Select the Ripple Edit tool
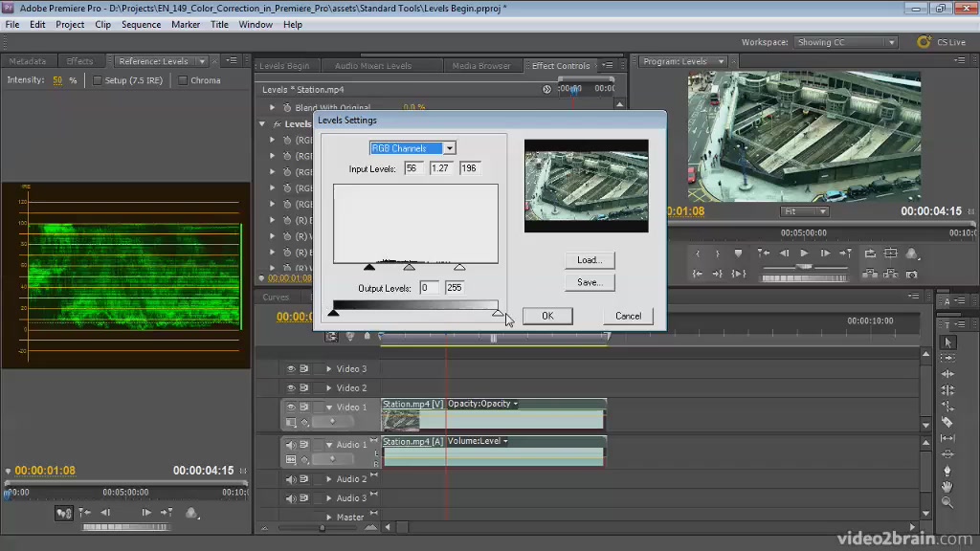 tap(947, 374)
